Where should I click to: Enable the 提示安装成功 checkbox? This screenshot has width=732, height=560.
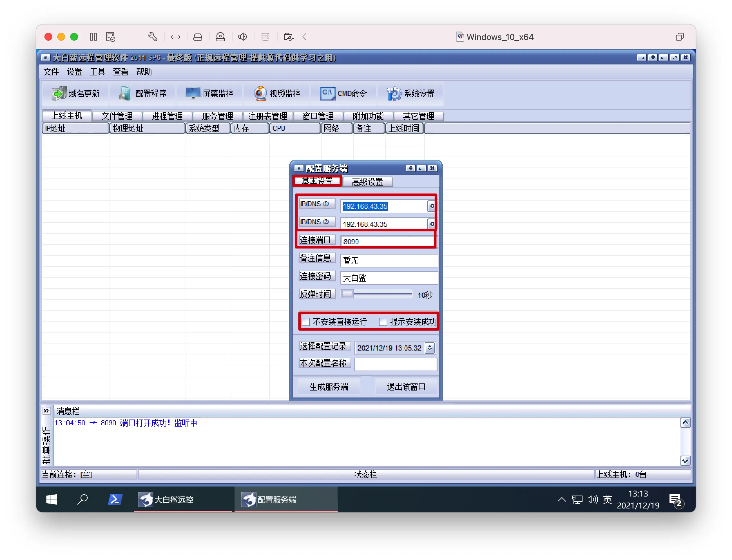(383, 322)
